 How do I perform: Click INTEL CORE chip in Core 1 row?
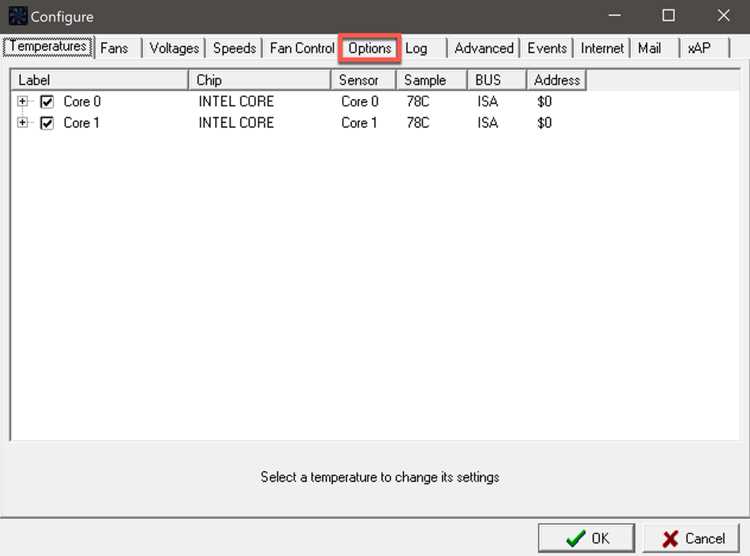pos(236,123)
